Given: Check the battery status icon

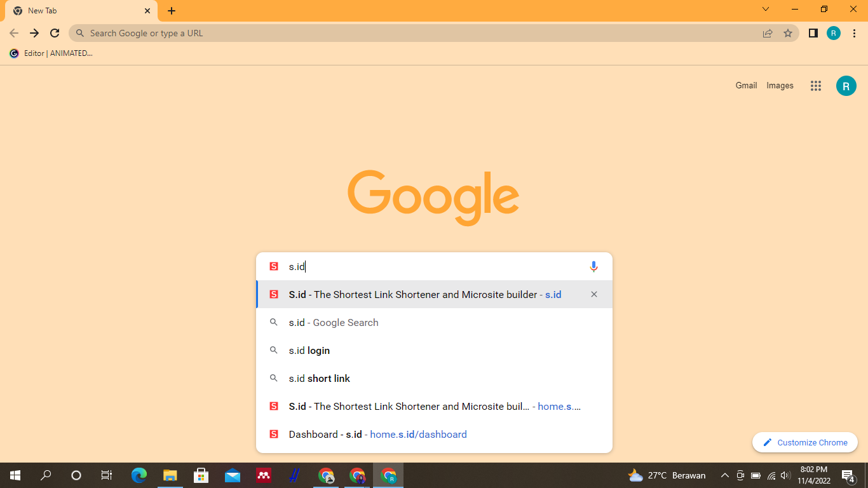Looking at the screenshot, I should pyautogui.click(x=756, y=475).
